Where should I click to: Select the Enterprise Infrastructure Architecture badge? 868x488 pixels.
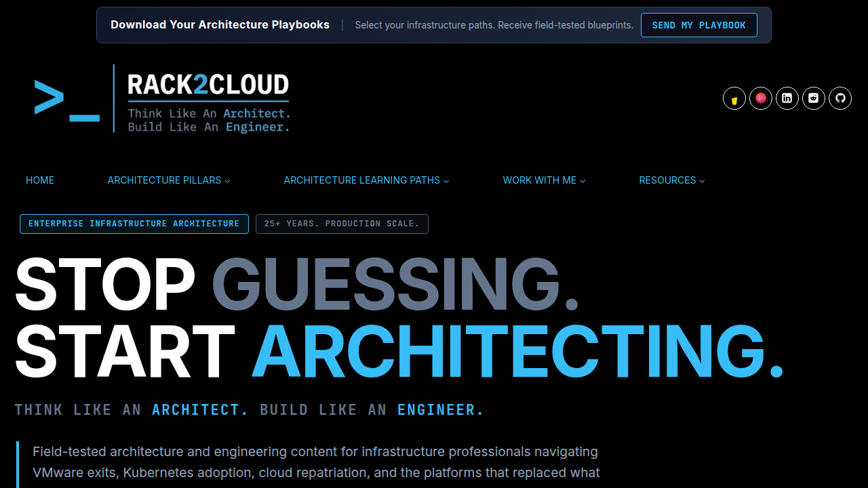click(134, 224)
